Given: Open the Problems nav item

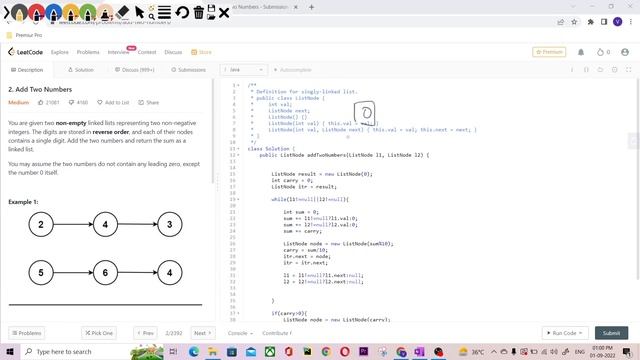Looking at the screenshot, I should [88, 52].
